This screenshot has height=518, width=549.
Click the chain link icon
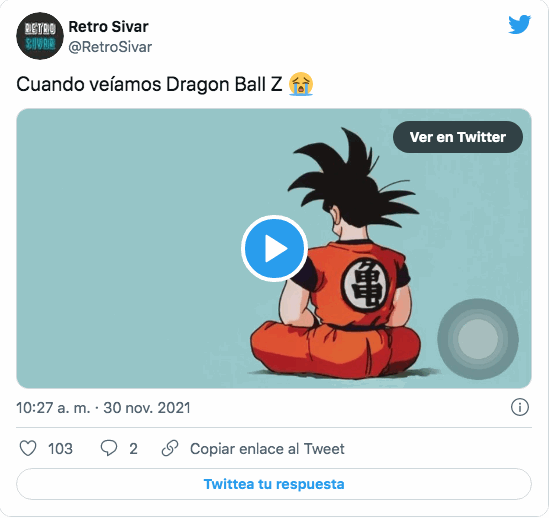[x=170, y=448]
